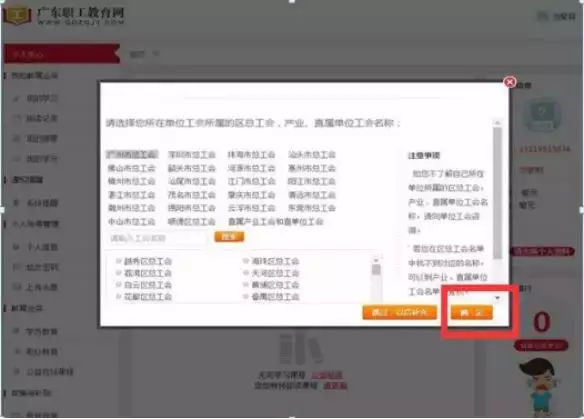
Task: Choose the 天河区总工会 radio button
Action: pyautogui.click(x=246, y=273)
